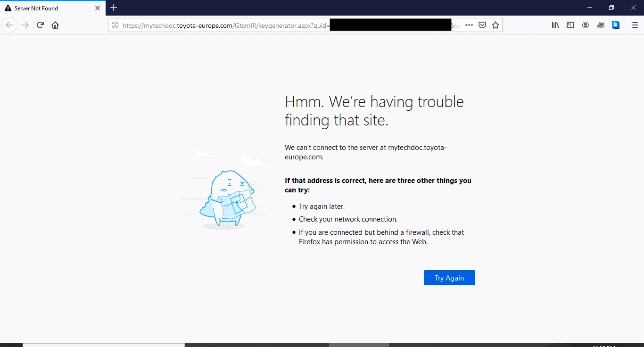644x347 pixels.
Task: Click 'Check your network connection.' bullet
Action: [348, 219]
